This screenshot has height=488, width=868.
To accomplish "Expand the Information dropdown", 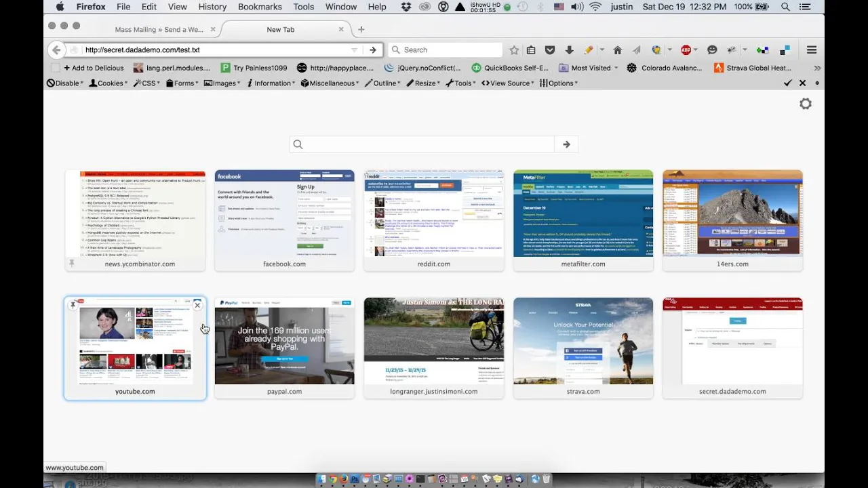I will click(x=271, y=83).
